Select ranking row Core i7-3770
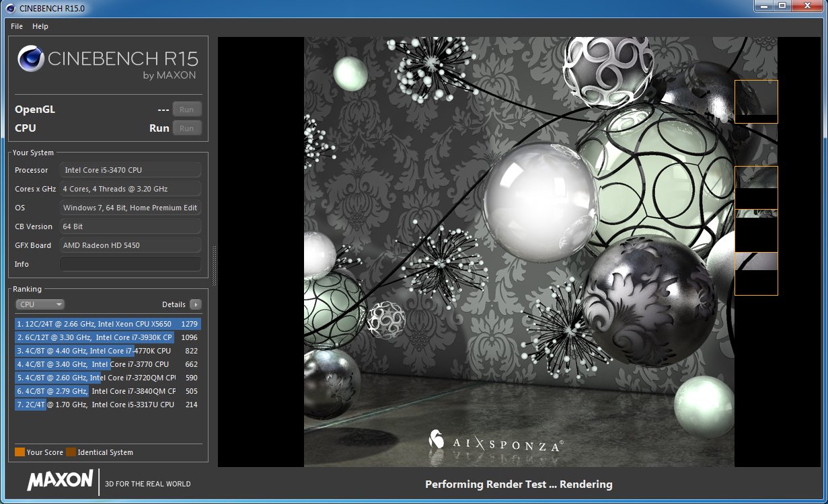 pos(108,364)
